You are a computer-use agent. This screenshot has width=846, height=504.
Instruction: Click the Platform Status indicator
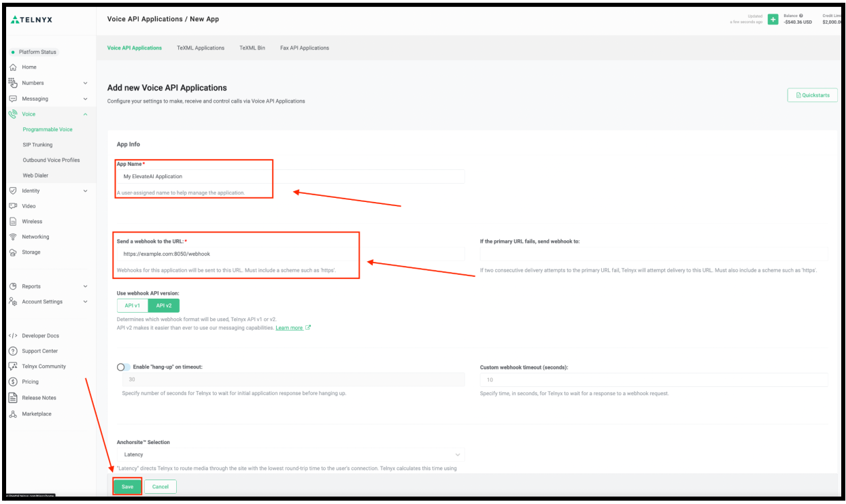point(34,52)
